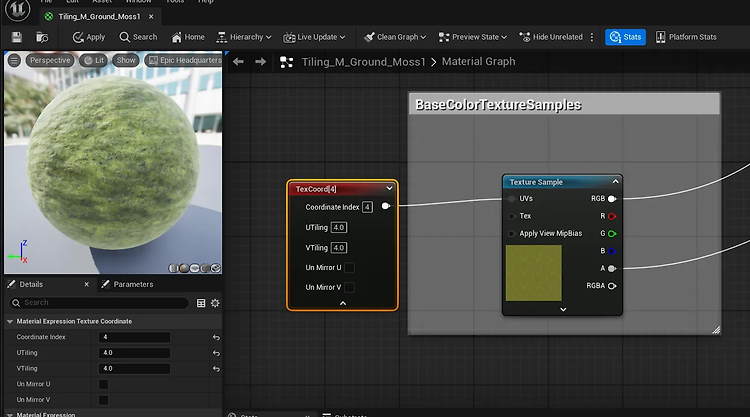This screenshot has height=417, width=750.
Task: Click the red R output pin
Action: 612,216
